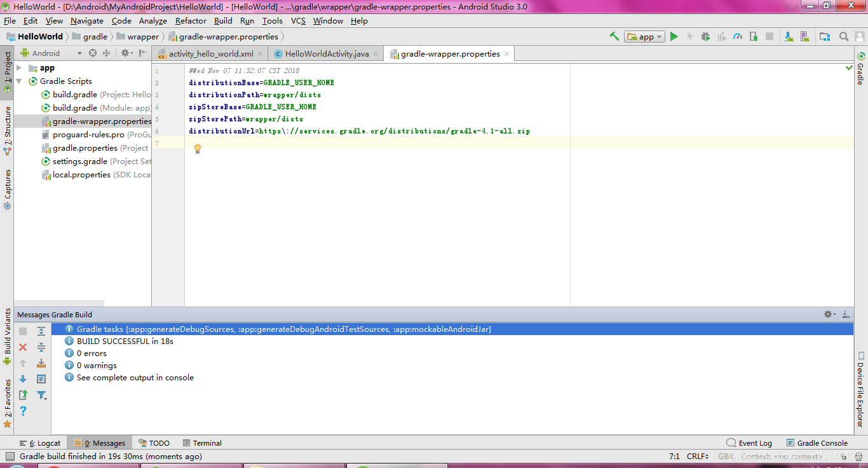The height and width of the screenshot is (468, 868).
Task: Run the app with green play button
Action: click(x=674, y=36)
